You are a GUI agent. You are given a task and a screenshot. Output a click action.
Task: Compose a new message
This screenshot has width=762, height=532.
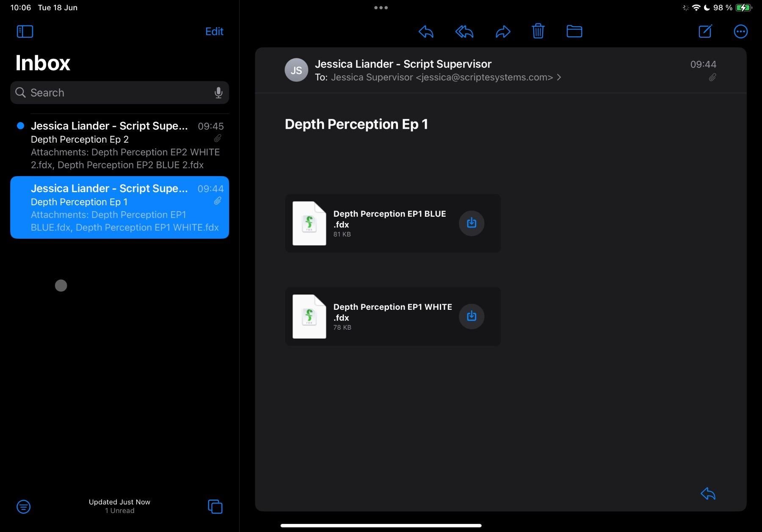(705, 31)
